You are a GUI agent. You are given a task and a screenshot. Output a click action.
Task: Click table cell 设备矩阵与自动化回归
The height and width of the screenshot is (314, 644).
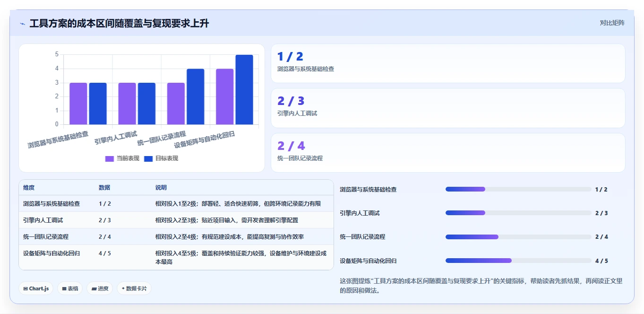(52, 253)
